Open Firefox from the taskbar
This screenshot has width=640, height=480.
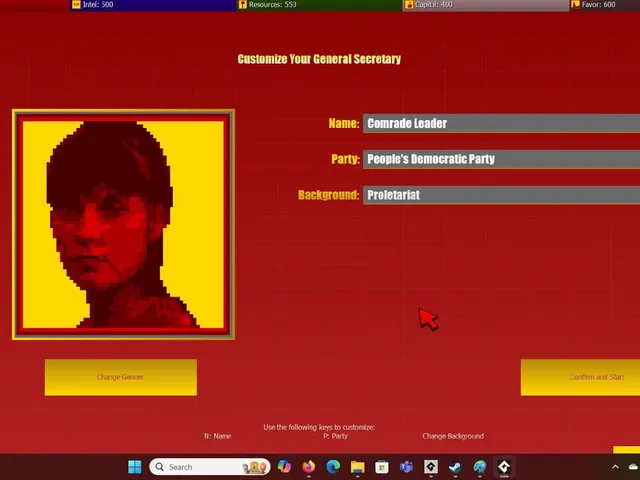(309, 466)
